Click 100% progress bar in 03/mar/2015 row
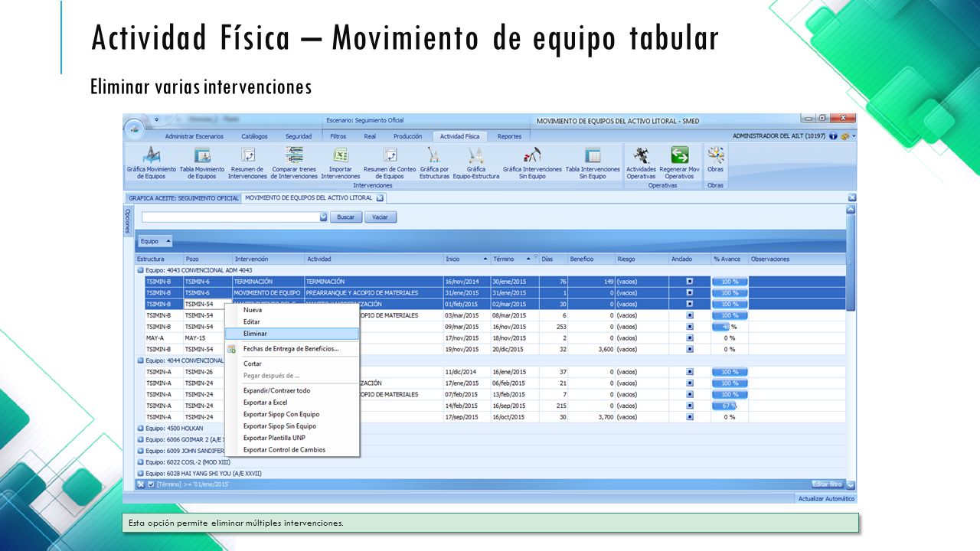Screen dimensions: 980x551 [730, 315]
